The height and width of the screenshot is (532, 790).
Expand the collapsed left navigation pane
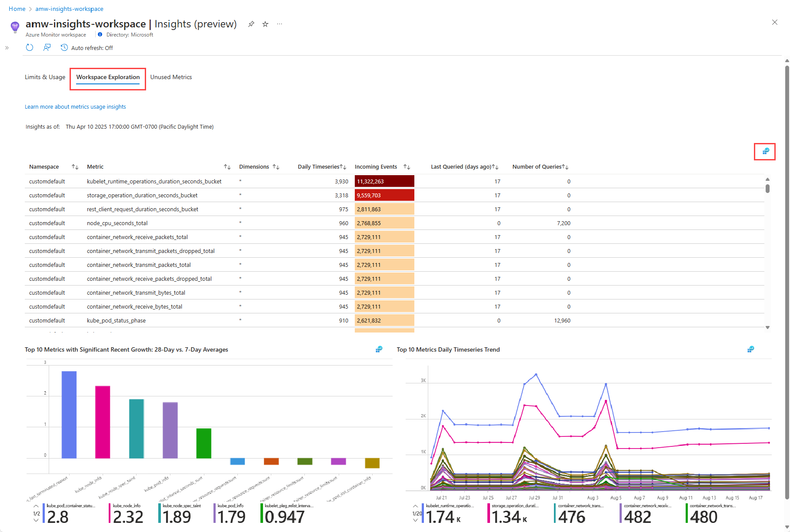click(7, 48)
